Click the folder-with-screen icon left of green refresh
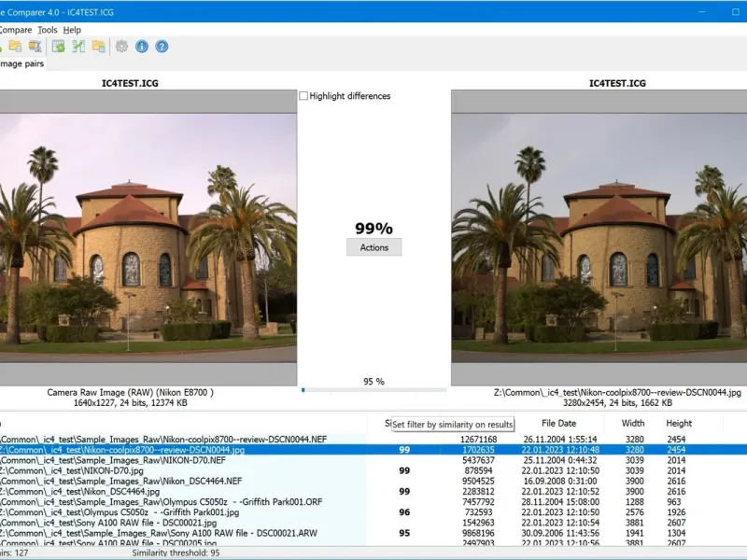This screenshot has height=560, width=747. point(35,47)
